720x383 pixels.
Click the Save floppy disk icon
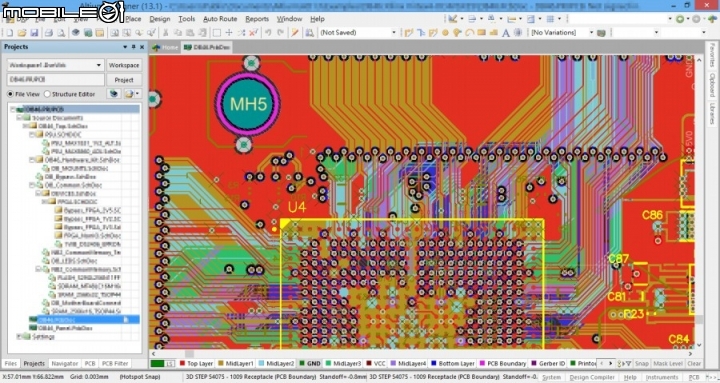click(x=34, y=33)
